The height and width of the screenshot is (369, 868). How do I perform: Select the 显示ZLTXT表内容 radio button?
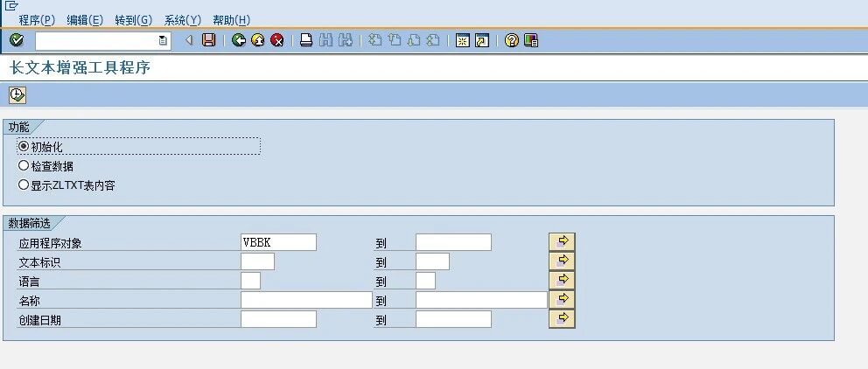pyautogui.click(x=24, y=184)
